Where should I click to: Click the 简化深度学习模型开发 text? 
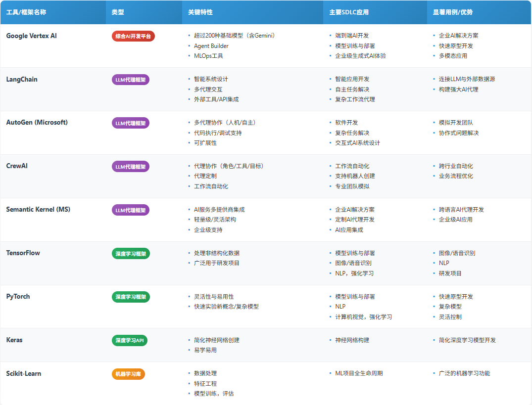[x=467, y=340]
